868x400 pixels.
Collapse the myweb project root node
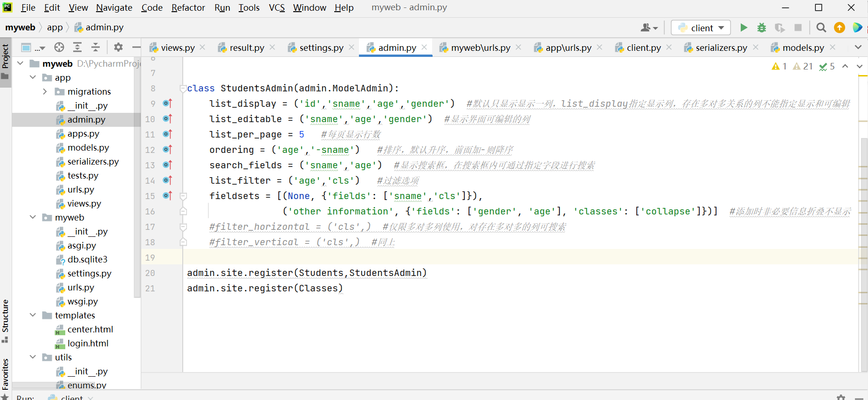21,63
